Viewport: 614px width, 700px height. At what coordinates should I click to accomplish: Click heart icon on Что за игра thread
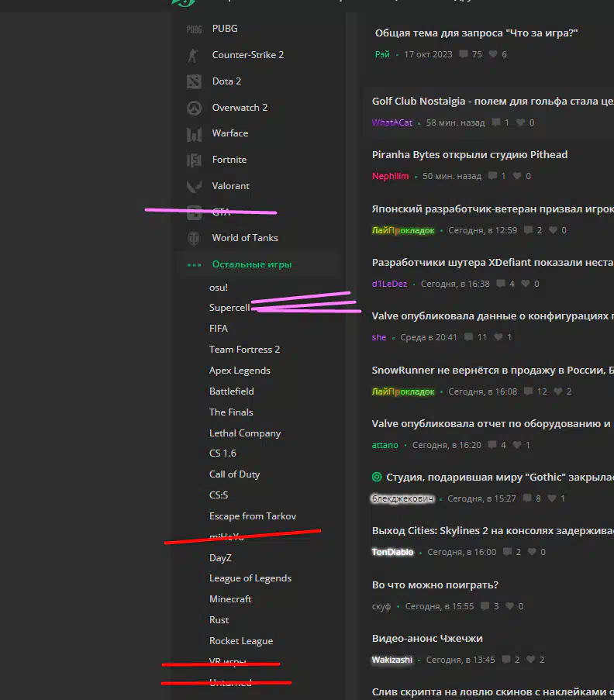pos(493,54)
